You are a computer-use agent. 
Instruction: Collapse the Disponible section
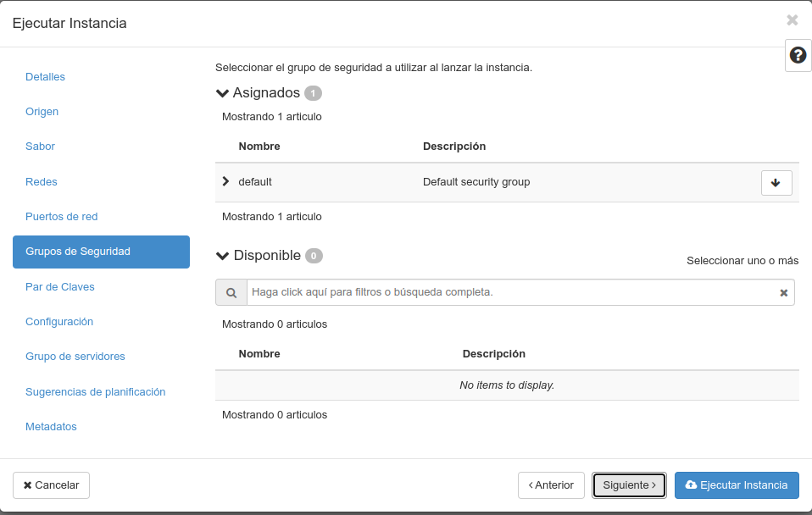pyautogui.click(x=222, y=255)
